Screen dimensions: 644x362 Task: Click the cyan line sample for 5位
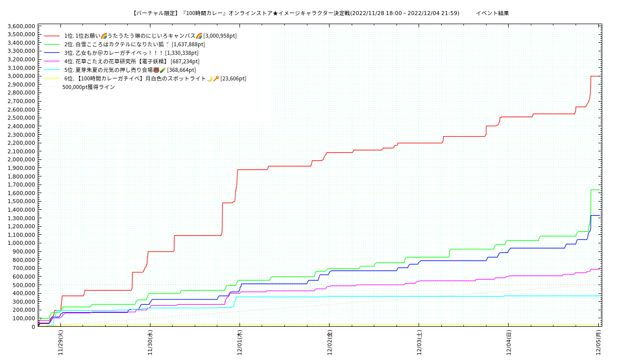[x=52, y=70]
